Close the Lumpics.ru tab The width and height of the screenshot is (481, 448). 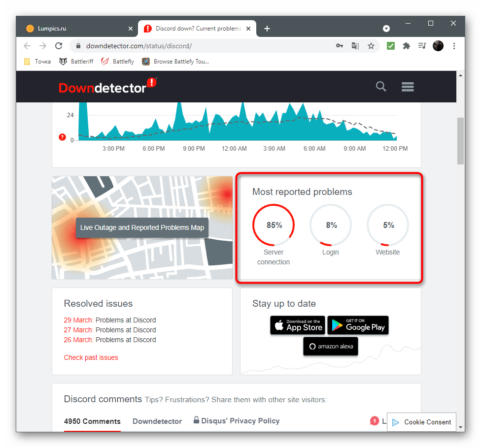(x=131, y=29)
